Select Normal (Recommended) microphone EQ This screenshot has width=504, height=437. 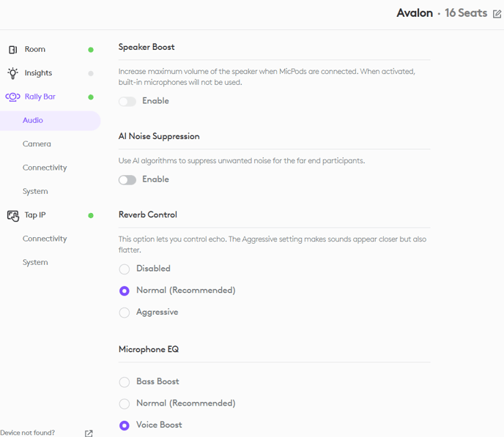[125, 404]
